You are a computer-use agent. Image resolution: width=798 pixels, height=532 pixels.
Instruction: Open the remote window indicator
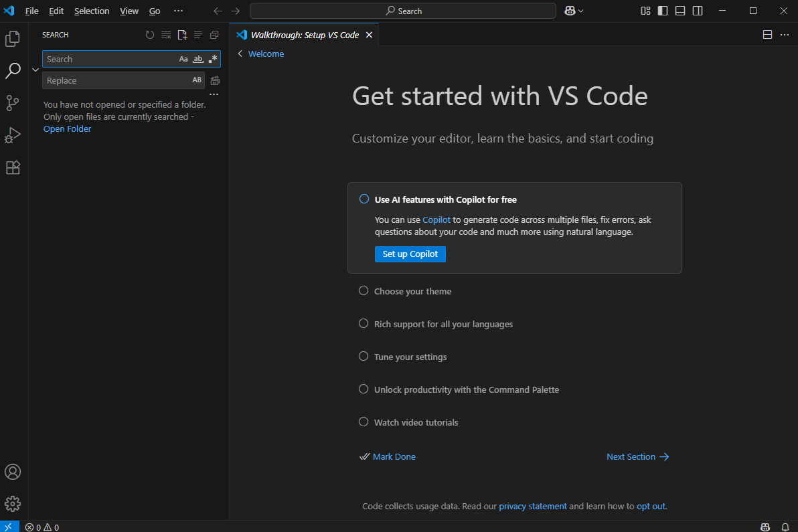tap(9, 527)
